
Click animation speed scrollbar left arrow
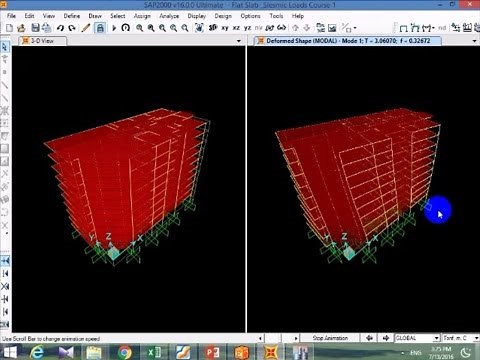point(260,338)
